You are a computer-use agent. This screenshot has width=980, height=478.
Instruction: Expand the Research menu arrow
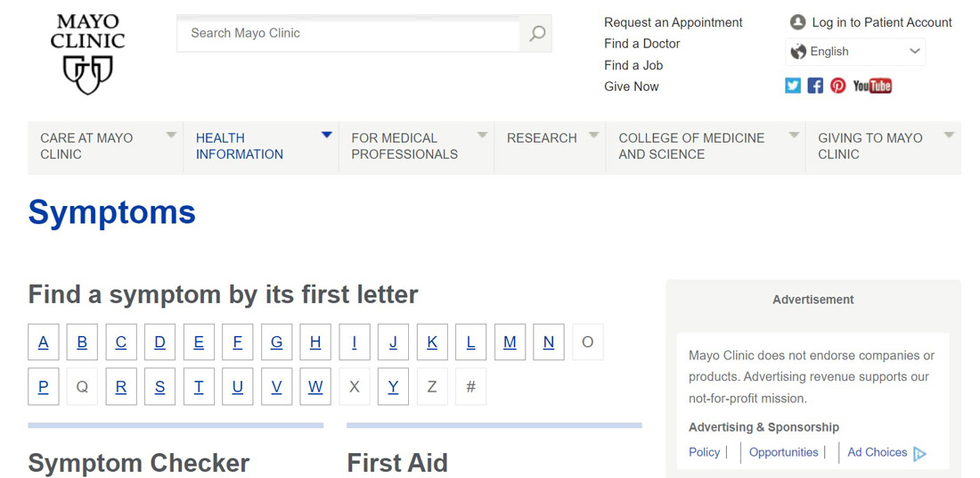click(594, 136)
